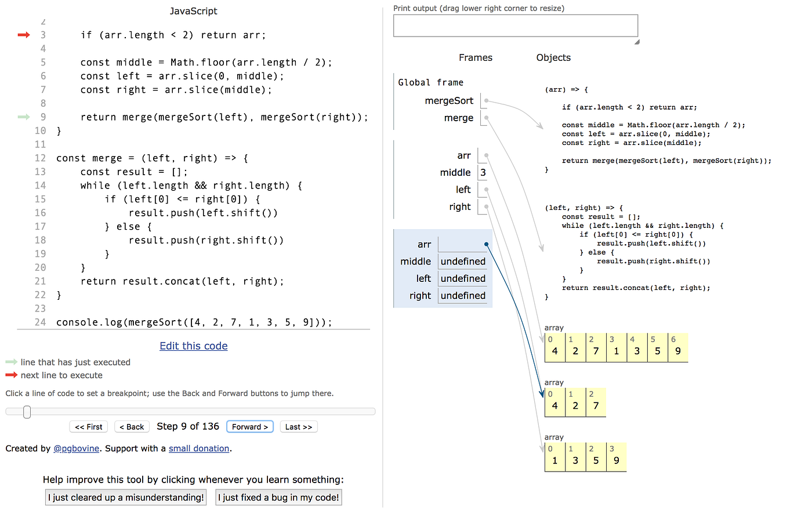Click the Frames panel heading
This screenshot has height=515, width=812.
476,57
